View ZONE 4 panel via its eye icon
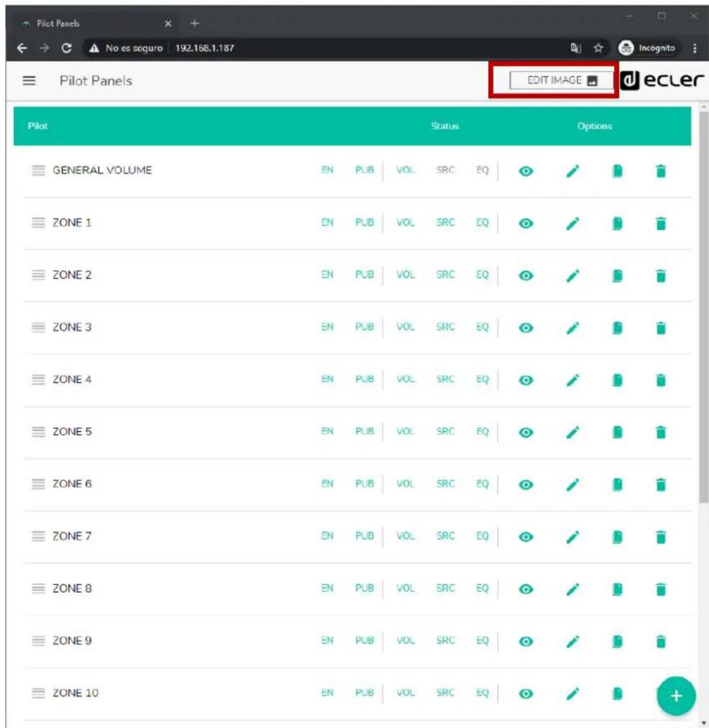 point(525,380)
